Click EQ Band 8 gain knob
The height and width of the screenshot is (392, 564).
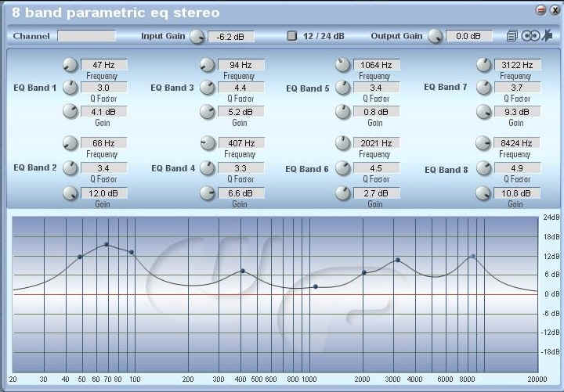coord(483,193)
